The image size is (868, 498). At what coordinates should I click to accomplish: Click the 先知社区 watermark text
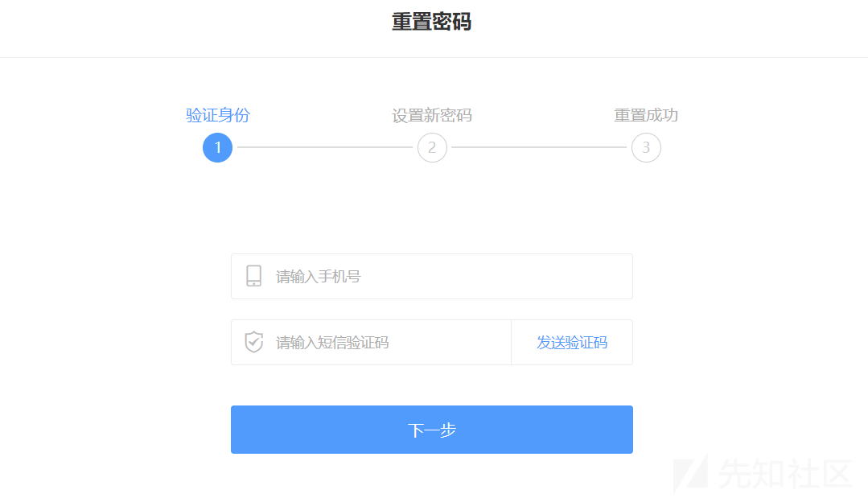[x=785, y=474]
